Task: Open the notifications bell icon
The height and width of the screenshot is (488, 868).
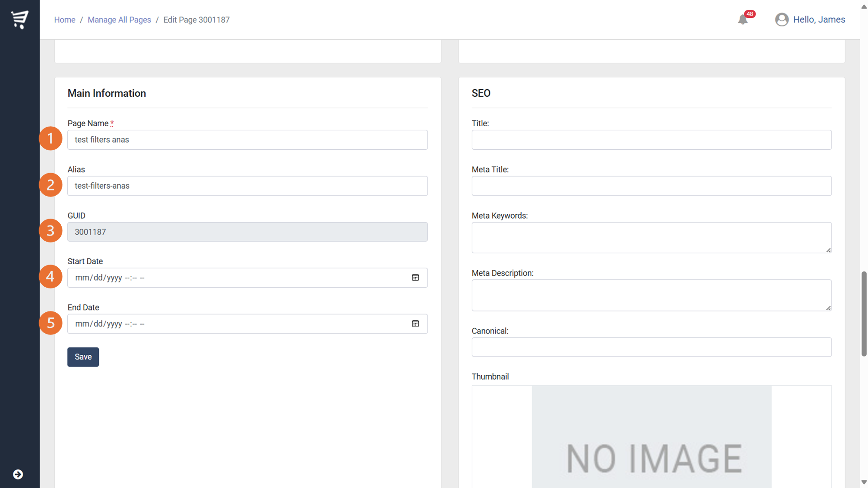Action: point(743,20)
